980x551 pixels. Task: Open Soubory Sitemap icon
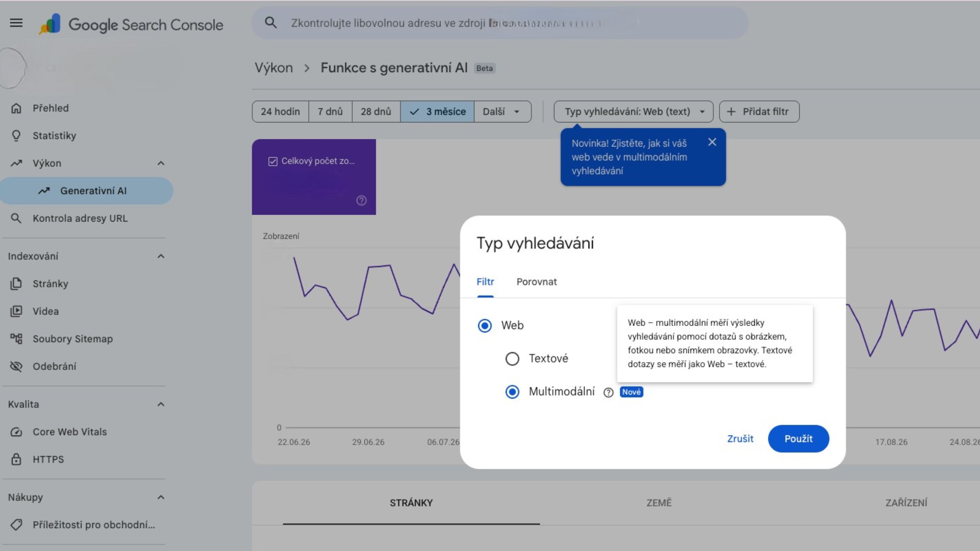tap(16, 339)
